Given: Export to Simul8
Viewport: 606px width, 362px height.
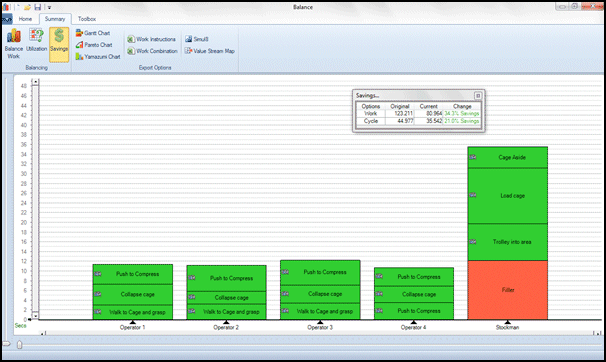Looking at the screenshot, I should [x=197, y=39].
